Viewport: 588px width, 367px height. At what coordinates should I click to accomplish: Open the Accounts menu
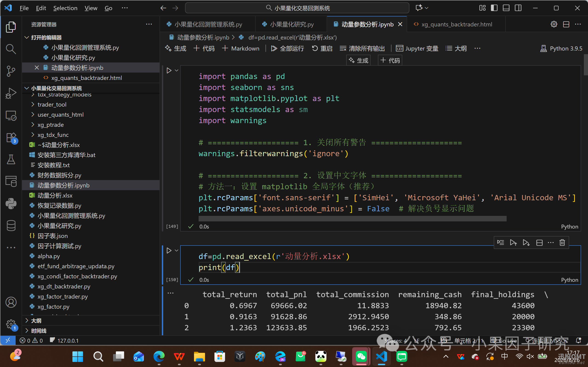click(x=11, y=302)
